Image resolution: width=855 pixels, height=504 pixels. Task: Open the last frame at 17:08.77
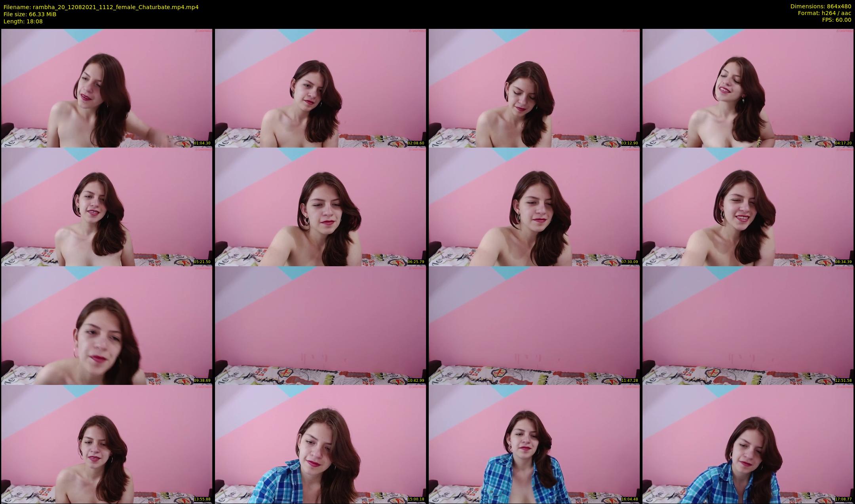(748, 444)
